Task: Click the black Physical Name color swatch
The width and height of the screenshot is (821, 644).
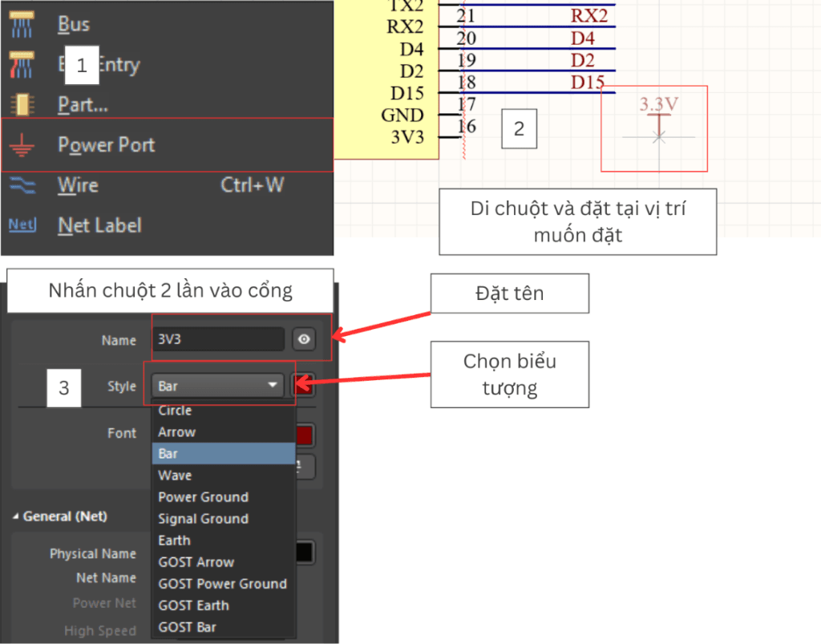Action: 305,553
